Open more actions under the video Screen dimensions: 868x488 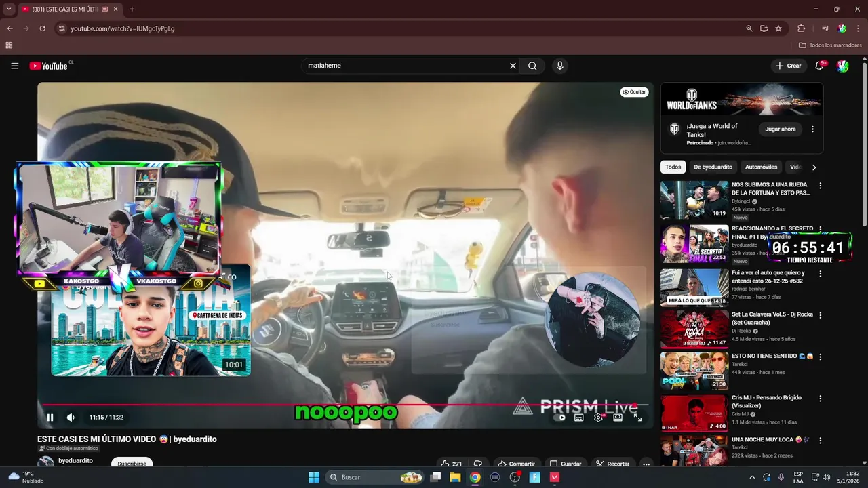(646, 464)
